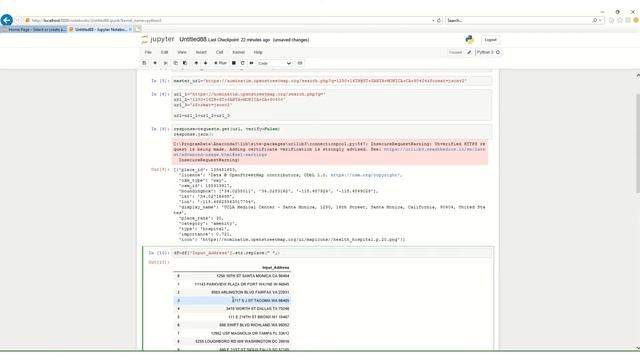The width and height of the screenshot is (640, 360).
Task: Select the highlighted row J ST TACOMA WA
Action: point(232,300)
